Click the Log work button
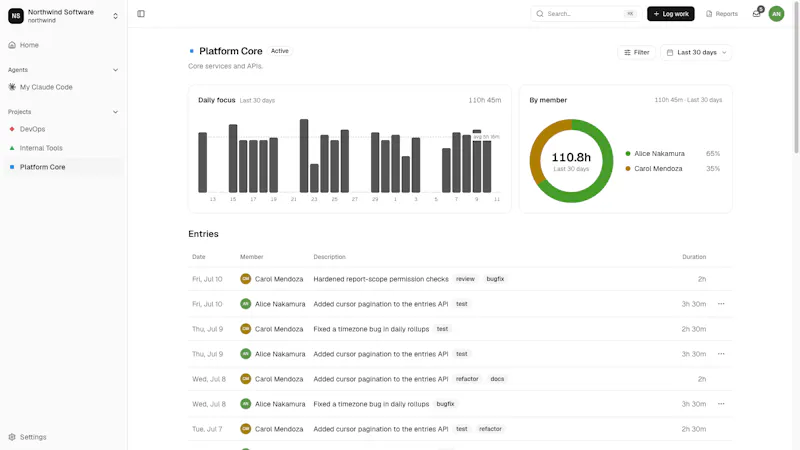This screenshot has height=450, width=800. click(x=670, y=14)
